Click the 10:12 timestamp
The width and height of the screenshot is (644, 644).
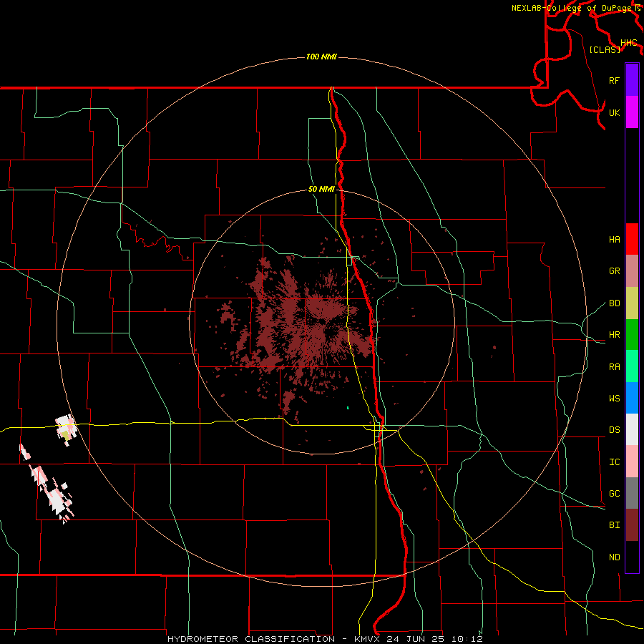point(467,639)
